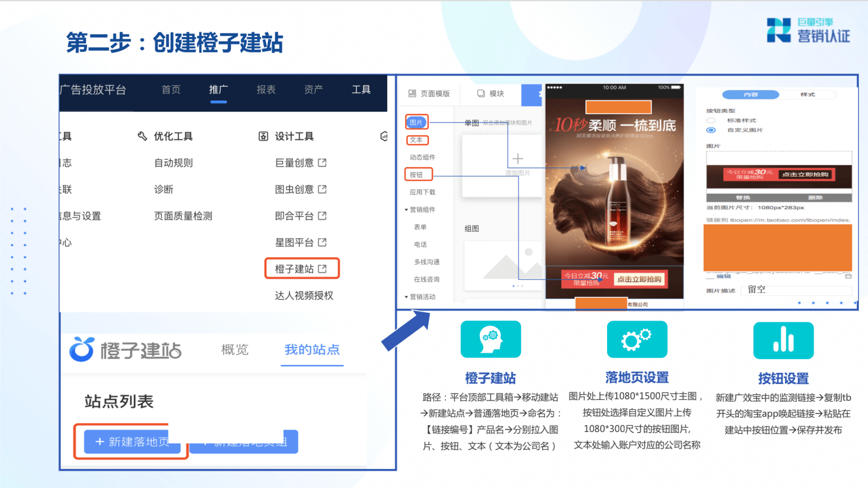Open 页面质量检测 under 优化工具
868x488 pixels.
pyautogui.click(x=183, y=216)
